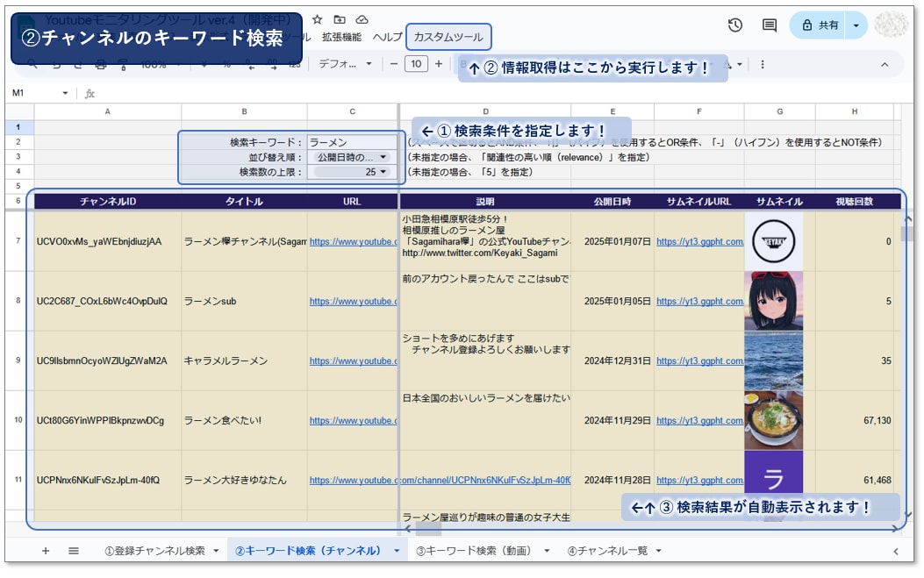This screenshot has width=924, height=578.
Task: Open the デフォ... font dropdown
Action: tap(346, 64)
